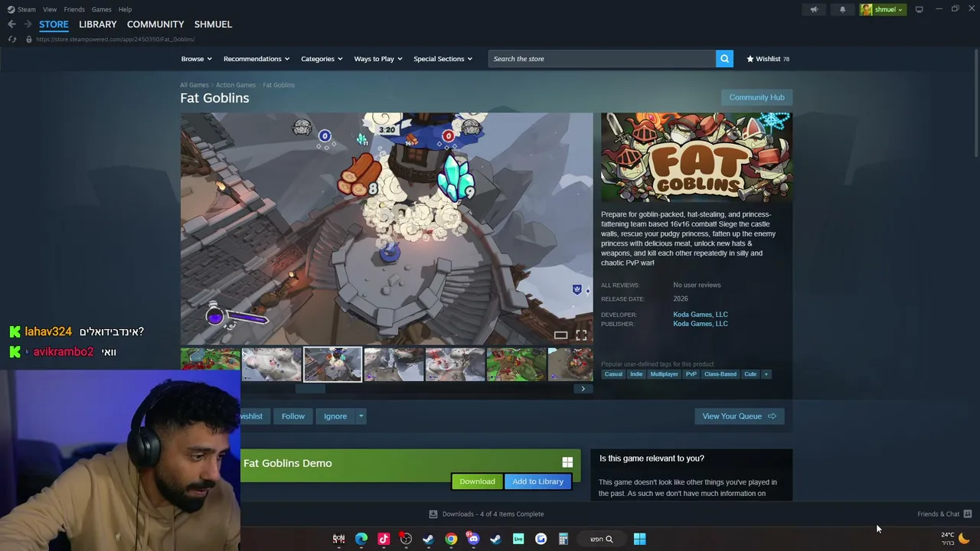
Task: Open the SHMUEL profile tab
Action: pyautogui.click(x=213, y=24)
